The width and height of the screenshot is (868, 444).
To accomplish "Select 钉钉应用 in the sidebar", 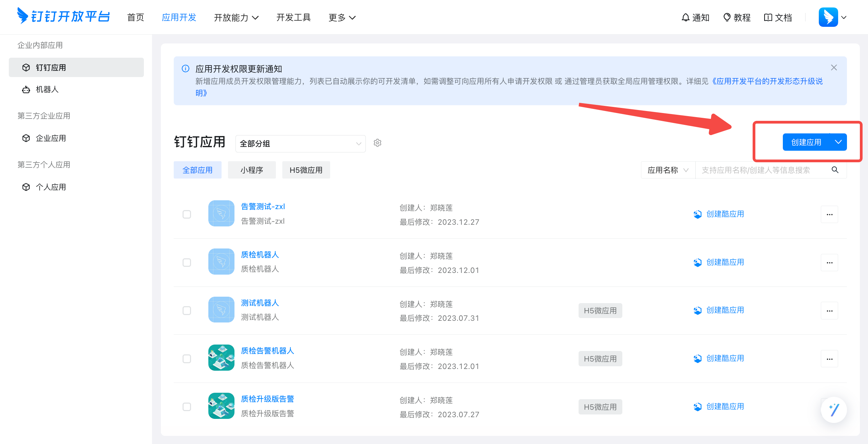I will [x=76, y=67].
